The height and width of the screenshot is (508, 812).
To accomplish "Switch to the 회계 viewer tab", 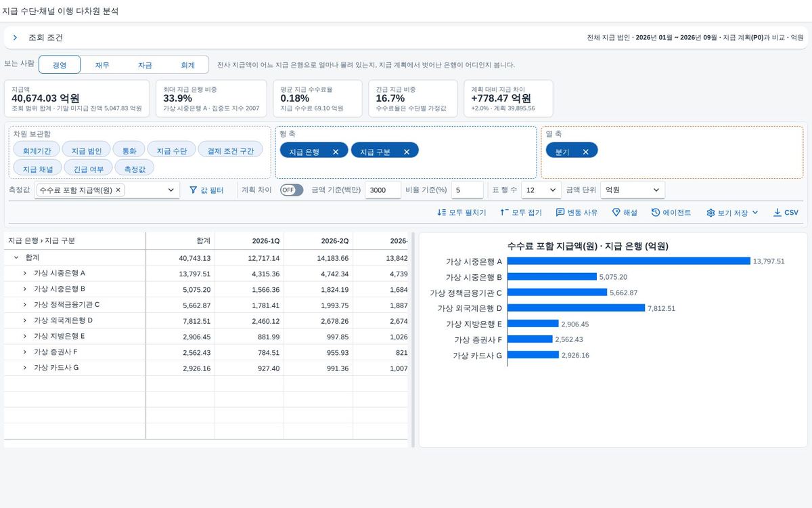I will (187, 65).
